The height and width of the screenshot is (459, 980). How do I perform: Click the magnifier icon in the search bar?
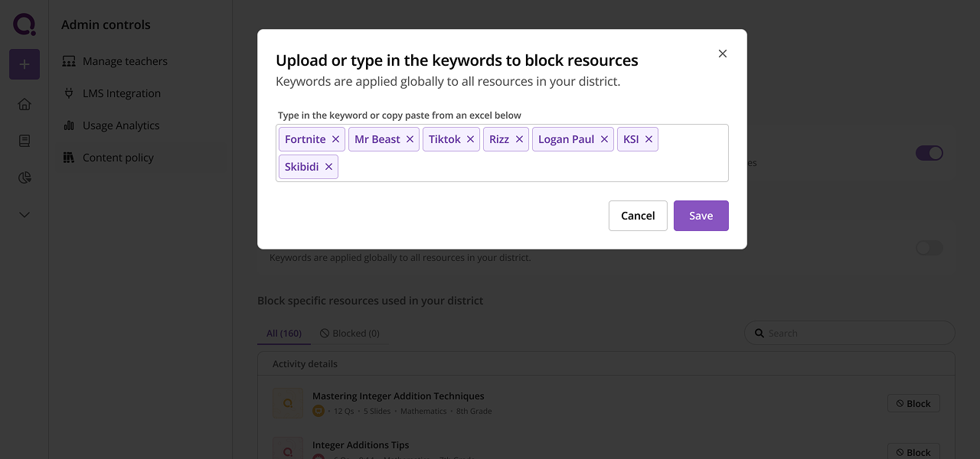click(759, 333)
